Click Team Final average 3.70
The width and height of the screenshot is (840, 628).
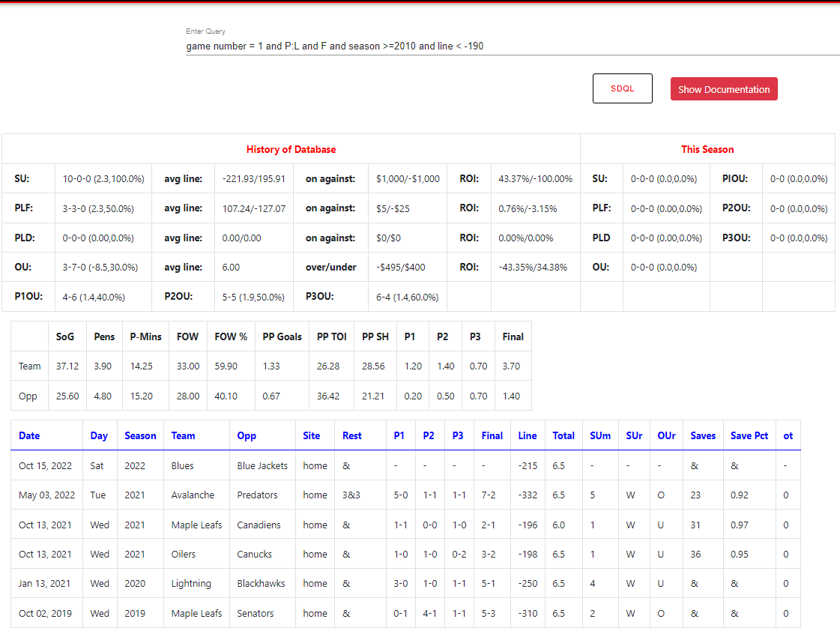pyautogui.click(x=511, y=366)
